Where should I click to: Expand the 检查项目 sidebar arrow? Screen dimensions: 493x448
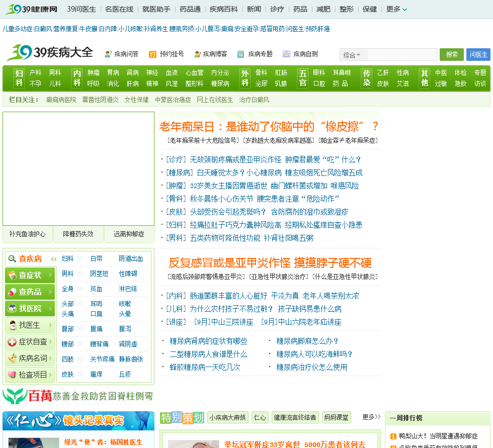pos(50,375)
